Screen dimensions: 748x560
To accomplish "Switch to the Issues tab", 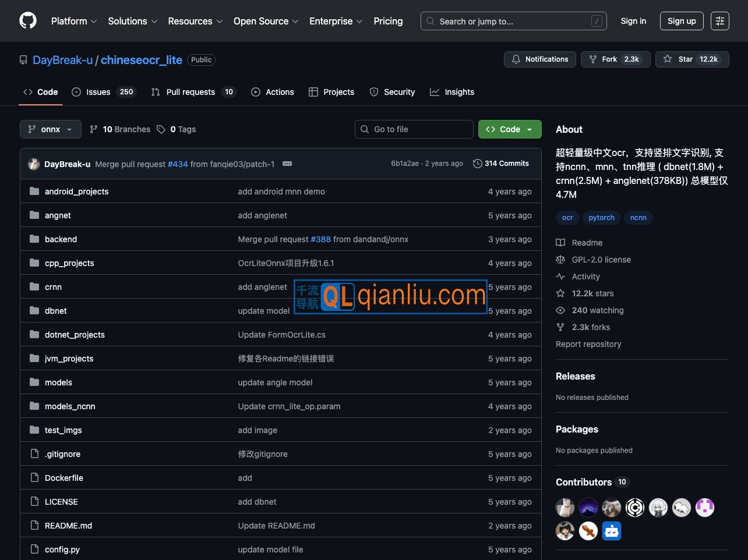I will 103,92.
